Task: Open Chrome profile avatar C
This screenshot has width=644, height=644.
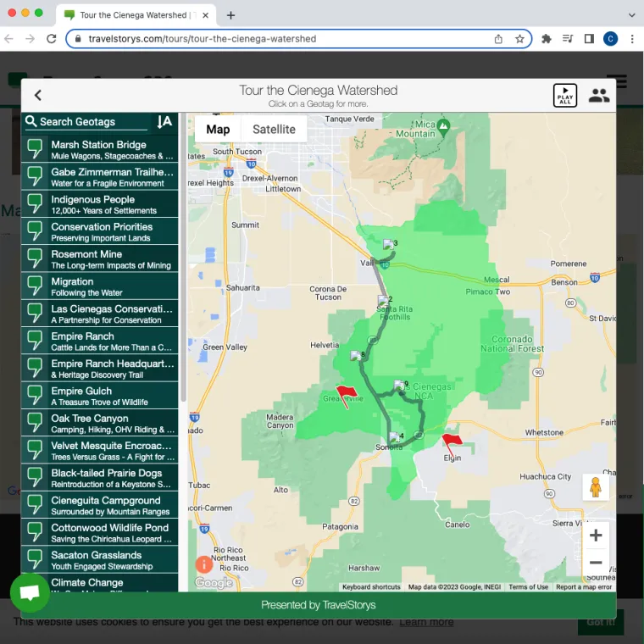Action: click(610, 39)
